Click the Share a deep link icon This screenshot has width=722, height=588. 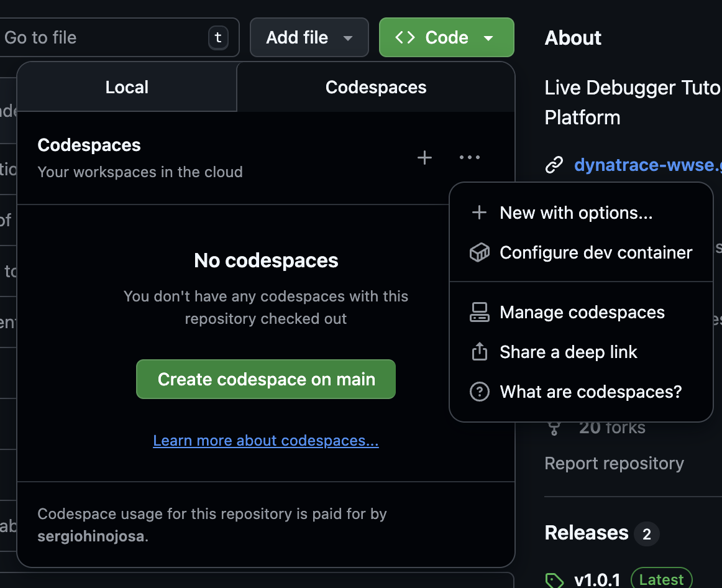point(479,352)
